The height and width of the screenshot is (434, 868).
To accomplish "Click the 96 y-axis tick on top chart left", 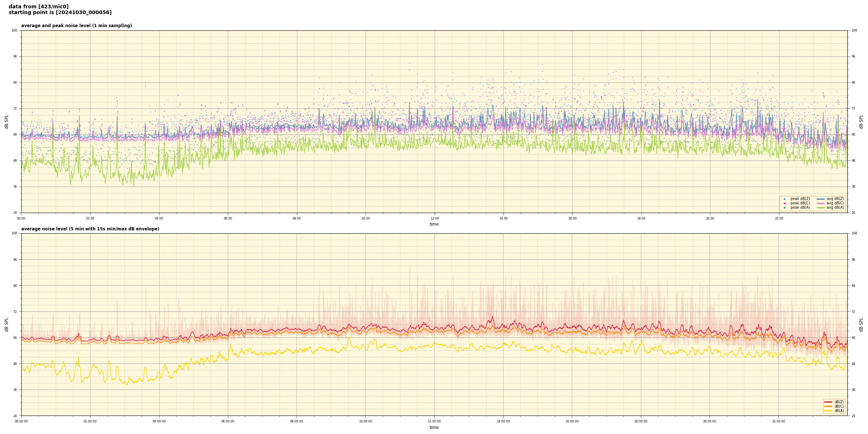I will pos(14,56).
